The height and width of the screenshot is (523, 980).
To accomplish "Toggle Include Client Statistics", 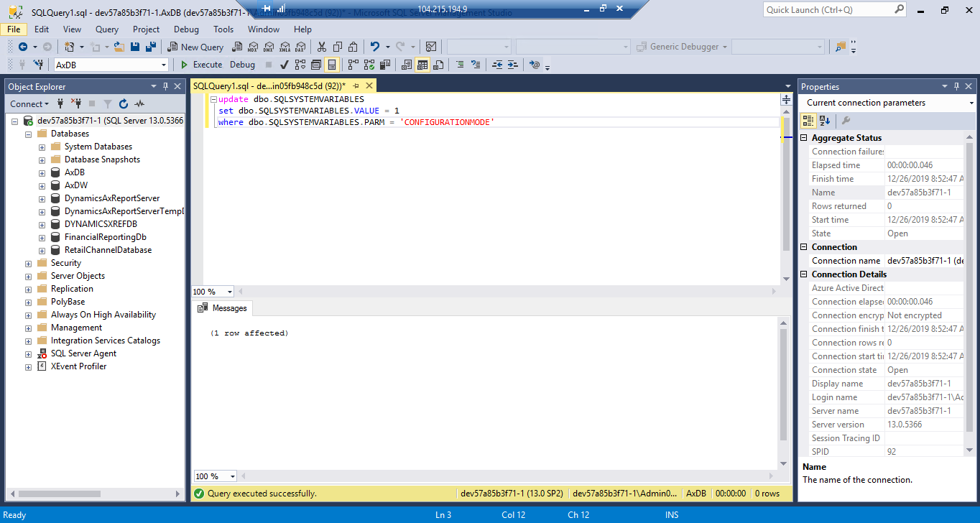I will [x=384, y=65].
